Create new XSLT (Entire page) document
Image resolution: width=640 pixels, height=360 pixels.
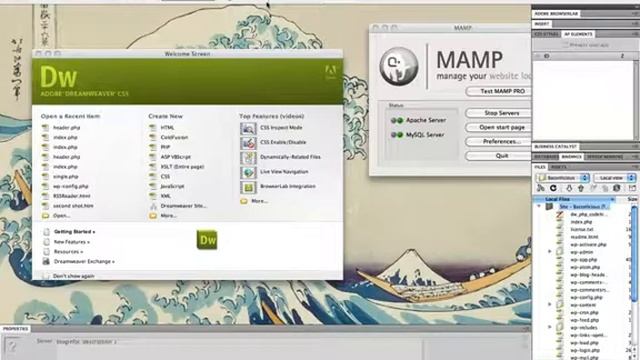click(182, 167)
